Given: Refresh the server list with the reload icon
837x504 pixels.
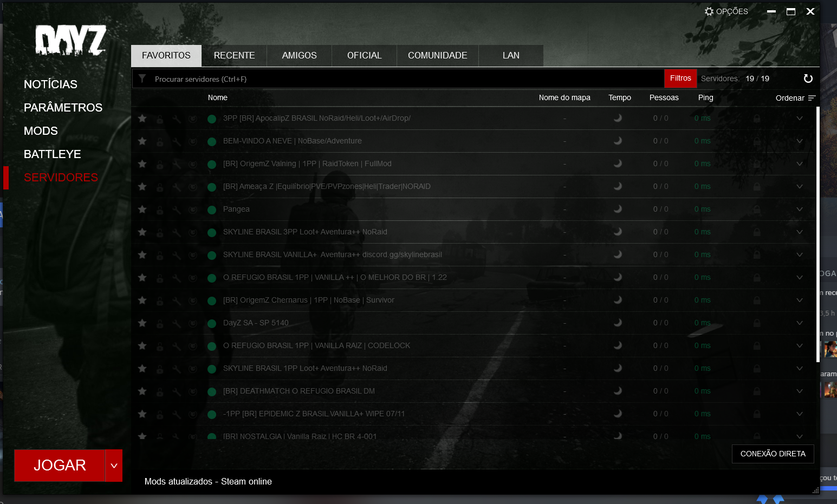Looking at the screenshot, I should point(808,78).
